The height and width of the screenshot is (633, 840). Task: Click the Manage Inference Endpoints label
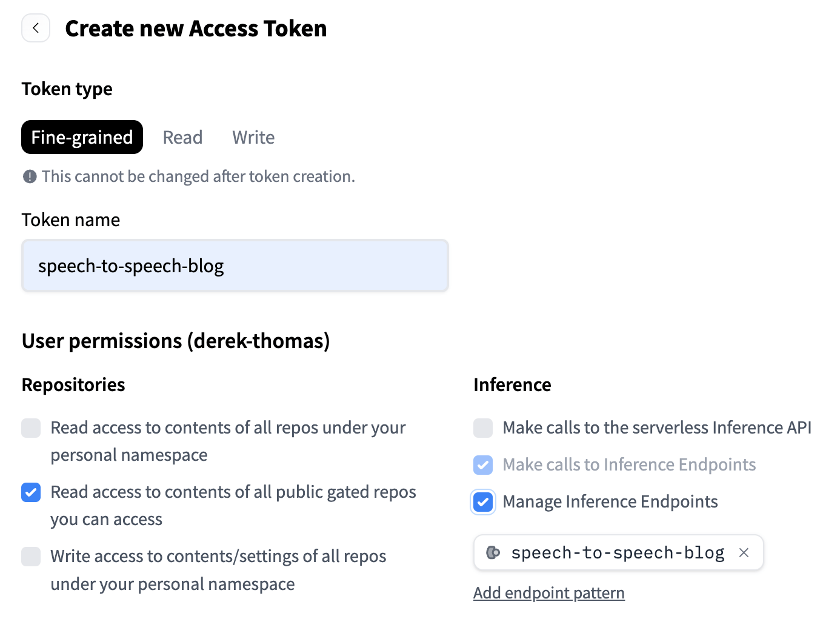click(610, 501)
